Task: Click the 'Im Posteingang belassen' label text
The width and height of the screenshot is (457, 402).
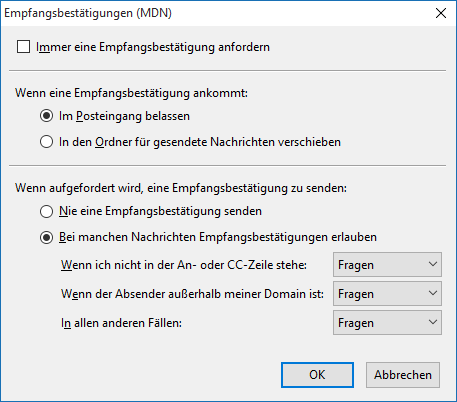Action: [124, 116]
